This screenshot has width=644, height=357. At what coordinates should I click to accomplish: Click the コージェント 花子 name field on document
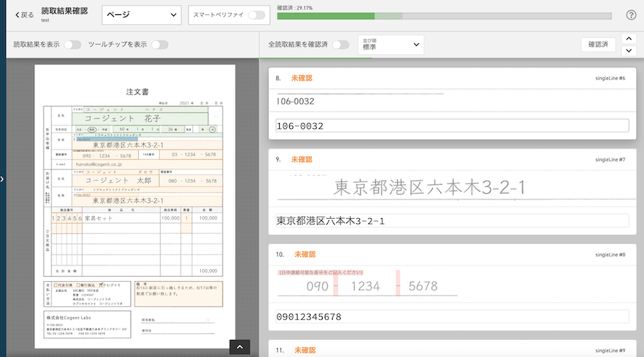pyautogui.click(x=140, y=118)
